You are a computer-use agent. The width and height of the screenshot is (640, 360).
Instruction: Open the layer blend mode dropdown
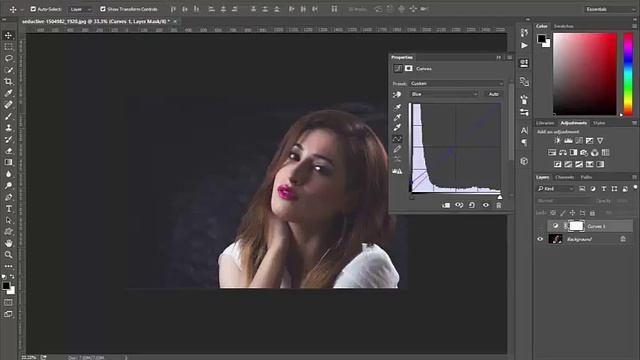click(564, 201)
